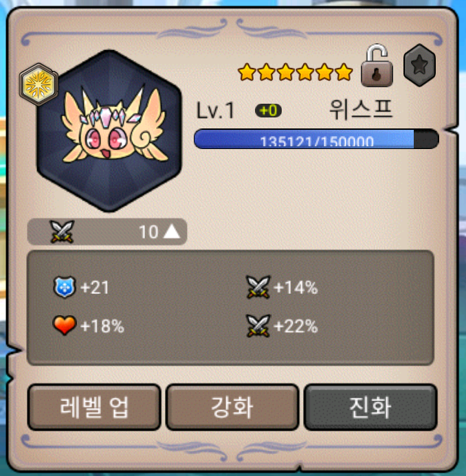The width and height of the screenshot is (466, 476).
Task: Click the +21 defense stat value
Action: pyautogui.click(x=94, y=288)
